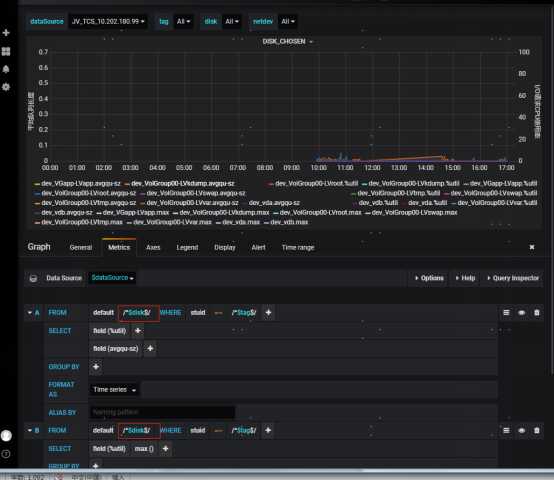554x480 pixels.
Task: Open query A hamburger menu icon
Action: 506,313
